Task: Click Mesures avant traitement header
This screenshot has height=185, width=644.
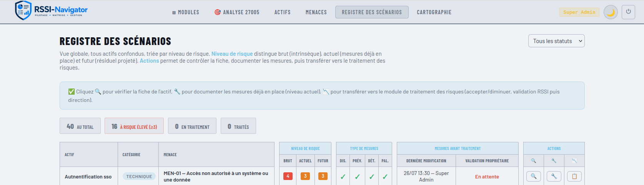Action: [x=458, y=148]
